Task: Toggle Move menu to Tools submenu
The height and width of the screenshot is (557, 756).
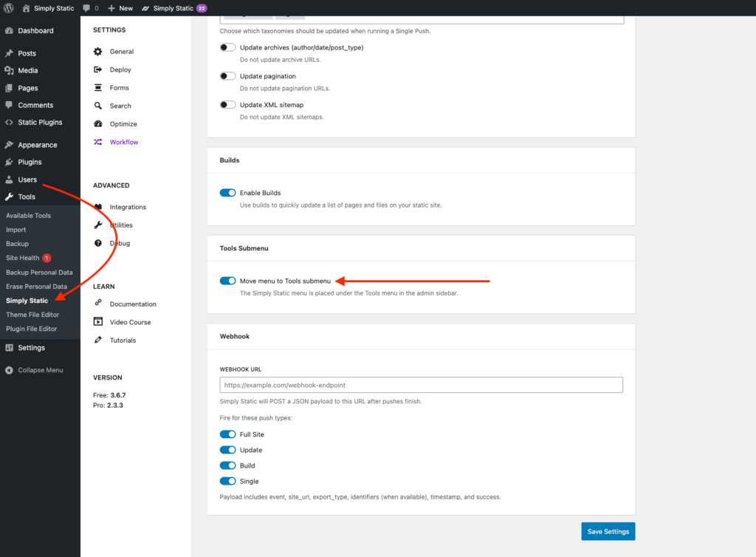Action: 227,281
